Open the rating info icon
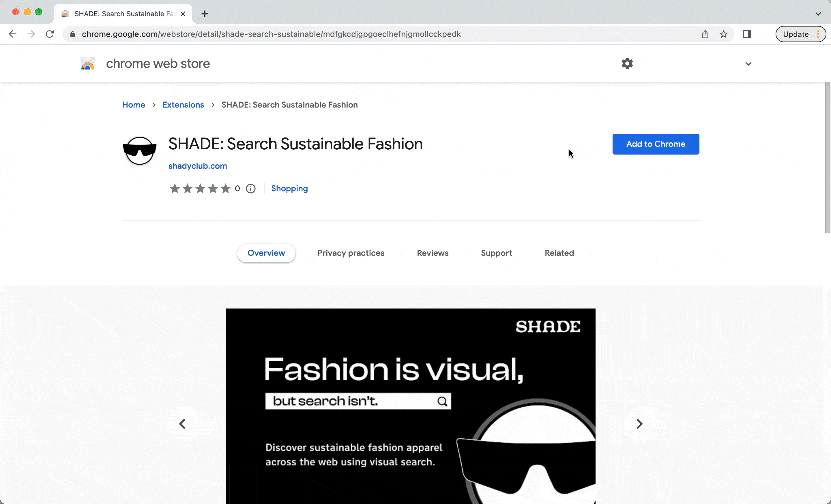 coord(250,188)
